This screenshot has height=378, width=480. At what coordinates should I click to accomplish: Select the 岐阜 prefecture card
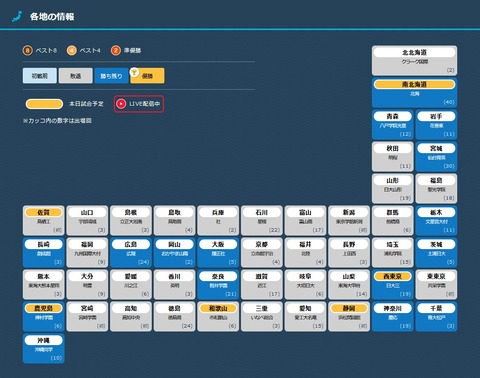(305, 285)
